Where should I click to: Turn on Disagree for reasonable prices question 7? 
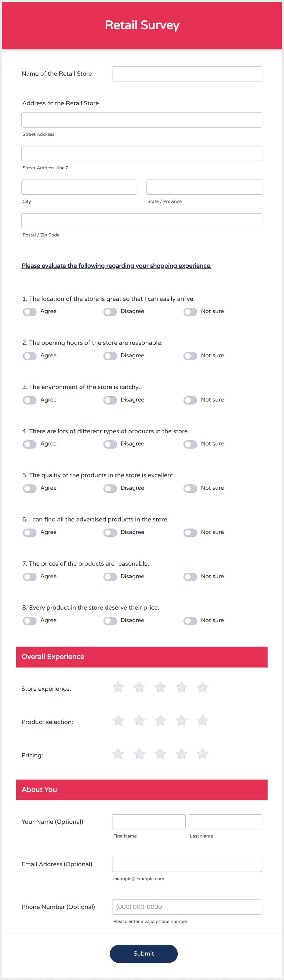(110, 577)
